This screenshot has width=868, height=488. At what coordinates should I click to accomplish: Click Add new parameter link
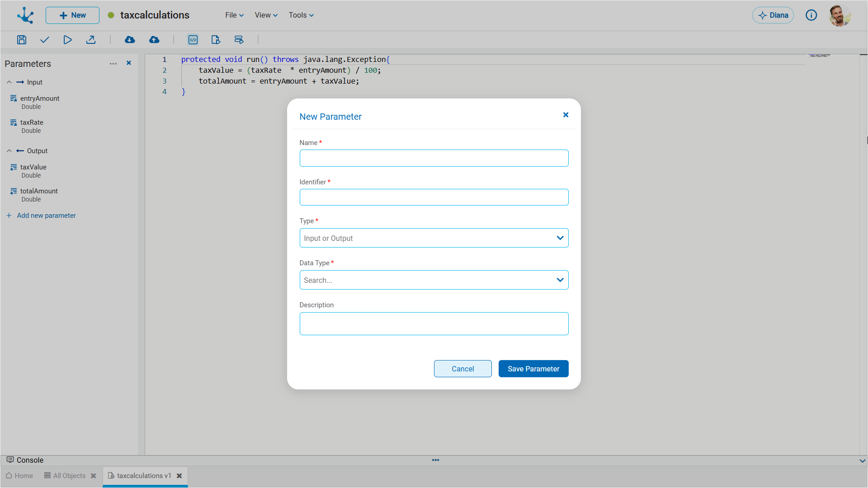pos(46,216)
